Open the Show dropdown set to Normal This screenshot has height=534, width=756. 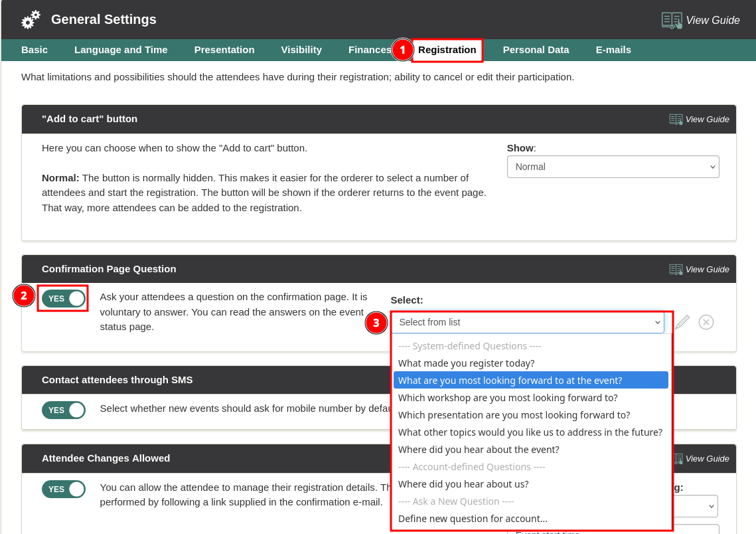(x=613, y=167)
